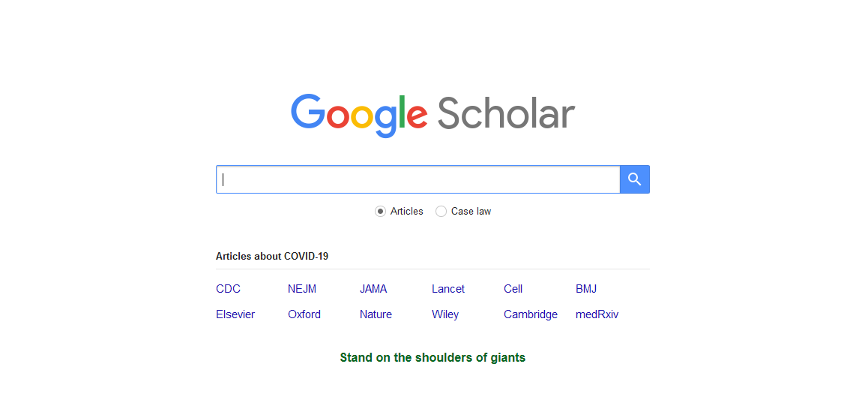868x418 pixels.
Task: Click the Google Scholar logo
Action: (x=433, y=115)
